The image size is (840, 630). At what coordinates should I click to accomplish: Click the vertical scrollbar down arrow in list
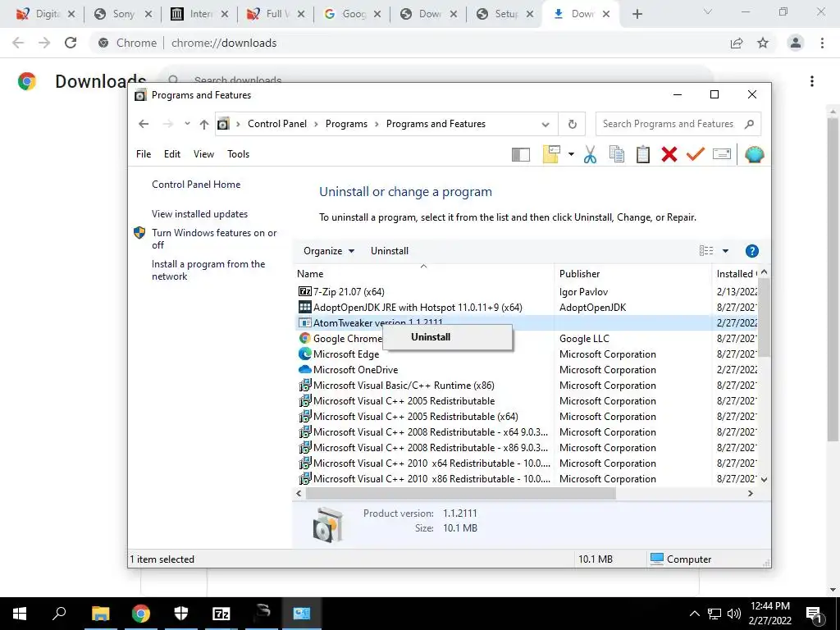pos(764,479)
